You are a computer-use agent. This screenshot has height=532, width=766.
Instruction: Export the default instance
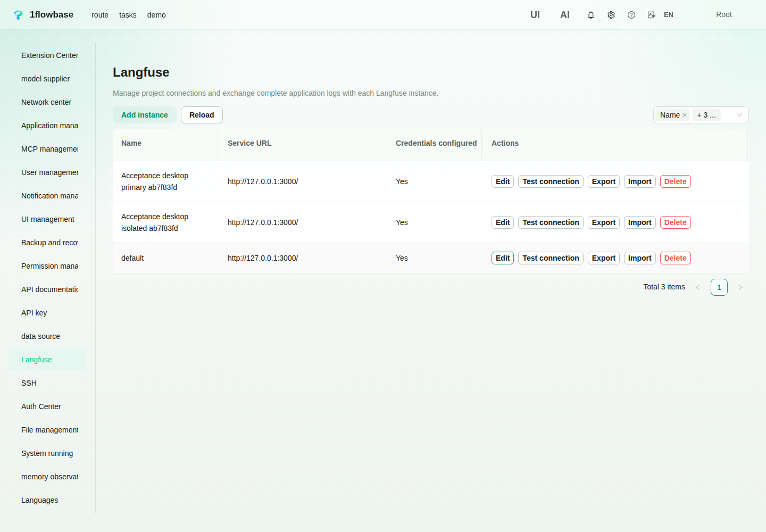604,258
